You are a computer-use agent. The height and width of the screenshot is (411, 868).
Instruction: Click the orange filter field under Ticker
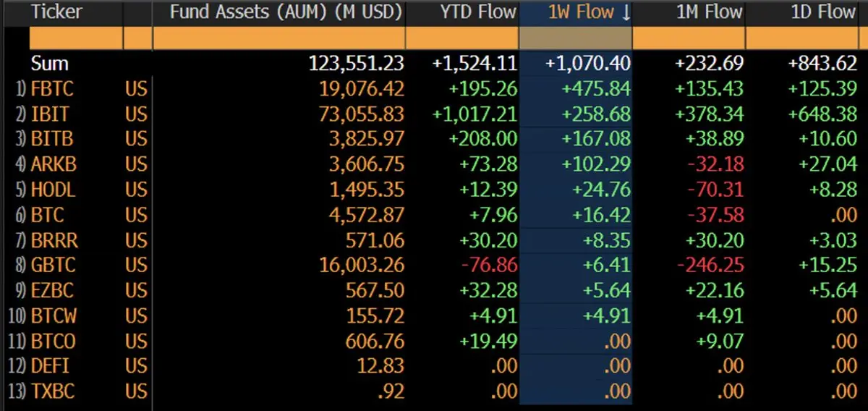click(x=76, y=38)
